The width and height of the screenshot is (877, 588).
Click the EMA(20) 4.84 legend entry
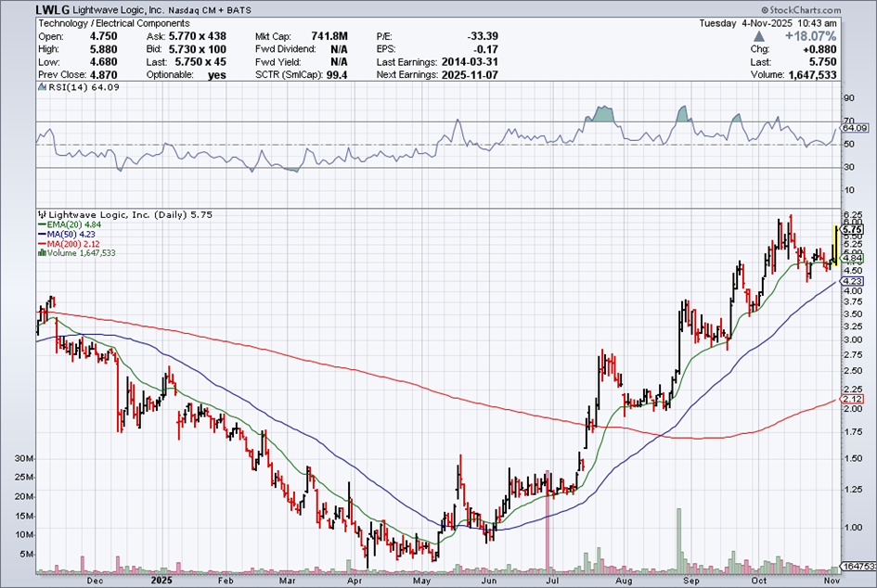click(x=74, y=224)
